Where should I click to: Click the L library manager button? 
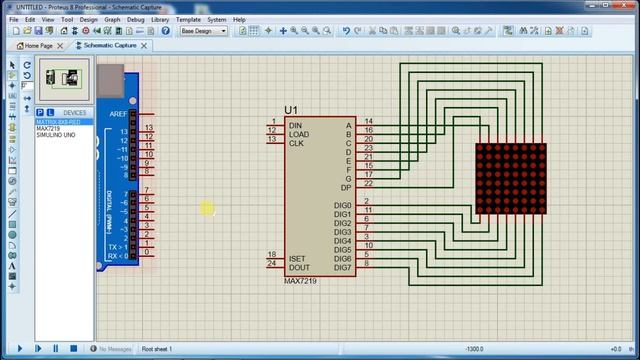[50, 112]
